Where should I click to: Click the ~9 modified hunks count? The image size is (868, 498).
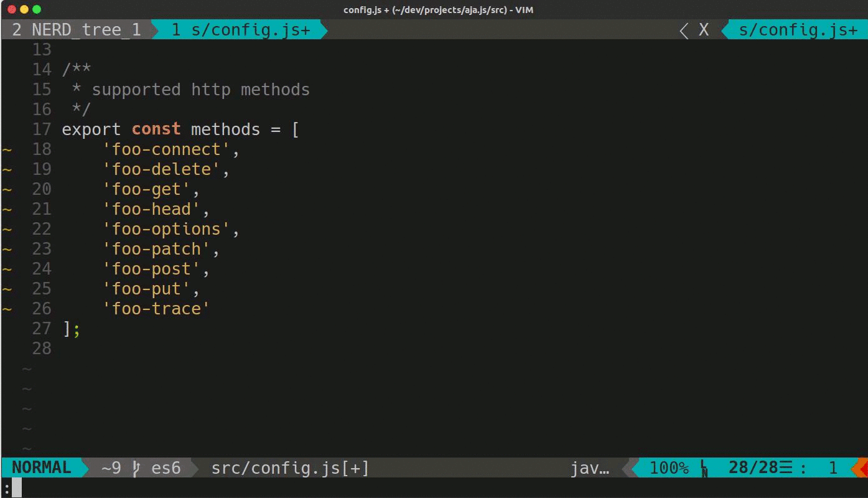point(111,468)
